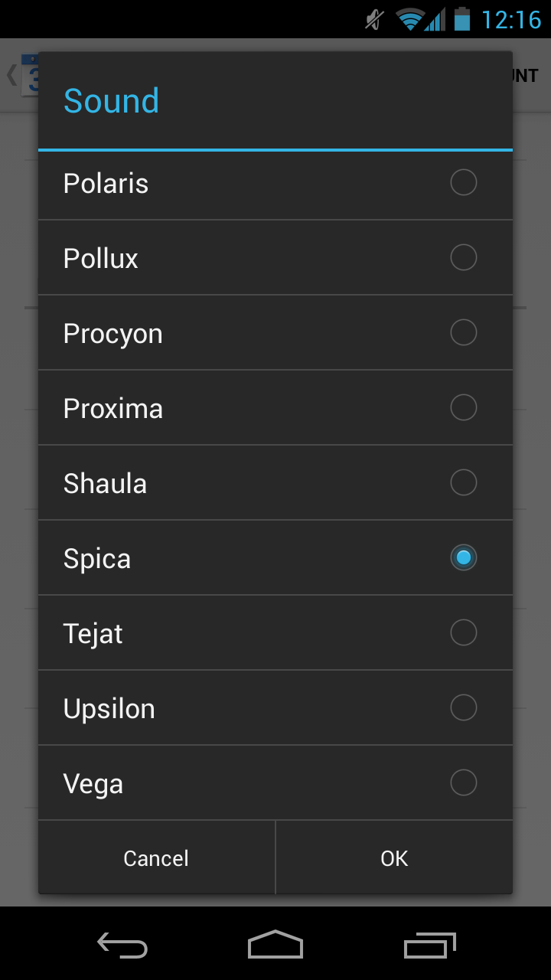Click the Sound dialog title
The width and height of the screenshot is (551, 980).
pos(111,100)
